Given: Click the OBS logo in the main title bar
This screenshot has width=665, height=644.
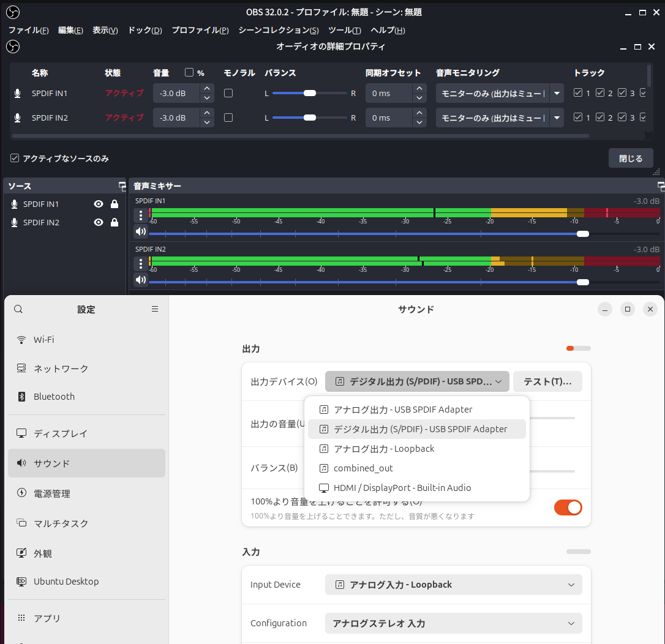Looking at the screenshot, I should [x=13, y=12].
